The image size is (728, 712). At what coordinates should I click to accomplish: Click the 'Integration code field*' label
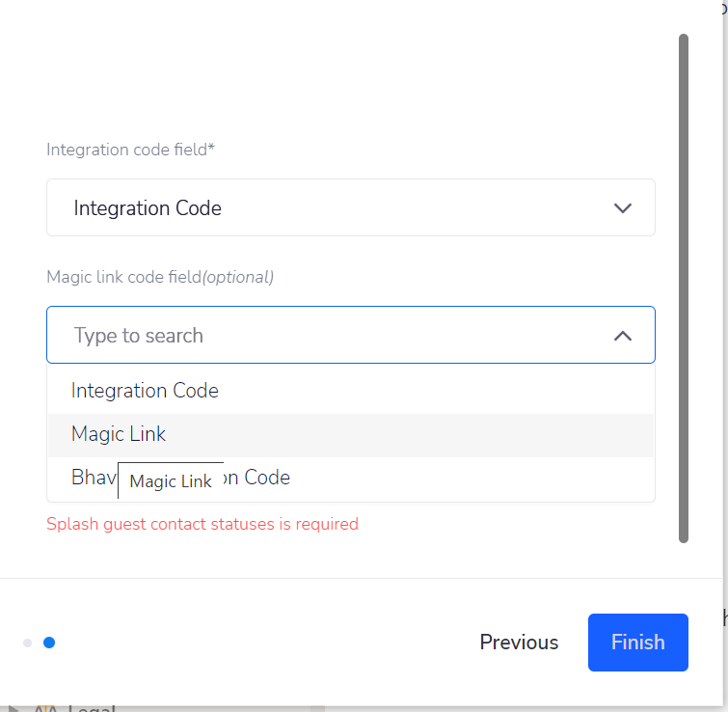130,150
